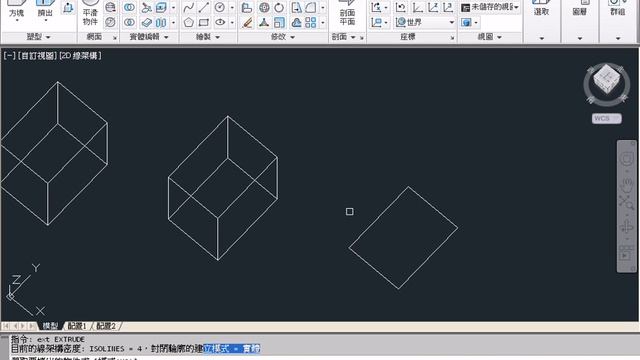Activate the orbit tool in navigation bar
Screen dimensions: 640x360
coord(627,227)
